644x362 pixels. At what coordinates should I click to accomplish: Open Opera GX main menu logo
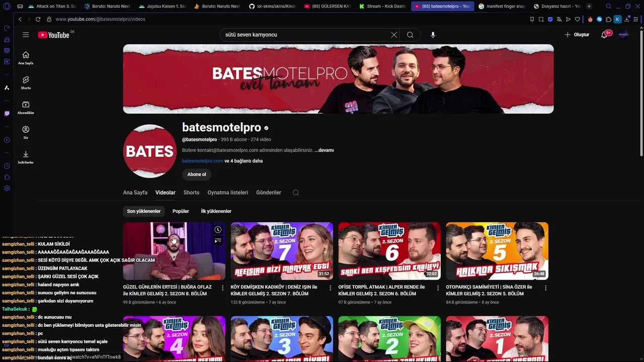7,7
